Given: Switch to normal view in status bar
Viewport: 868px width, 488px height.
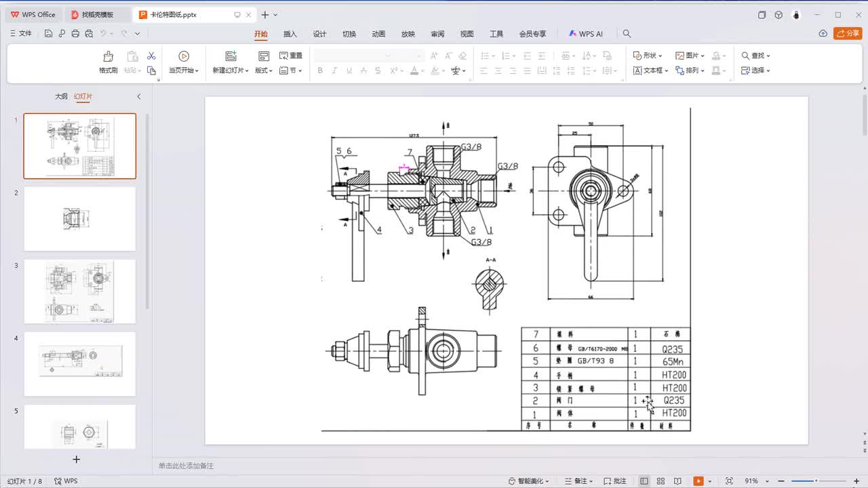Looking at the screenshot, I should pyautogui.click(x=644, y=481).
